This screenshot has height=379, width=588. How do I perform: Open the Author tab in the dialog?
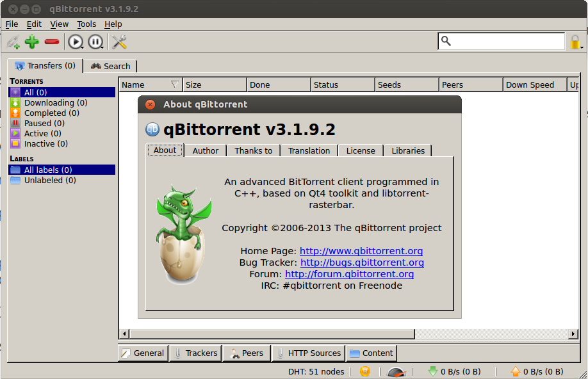206,150
